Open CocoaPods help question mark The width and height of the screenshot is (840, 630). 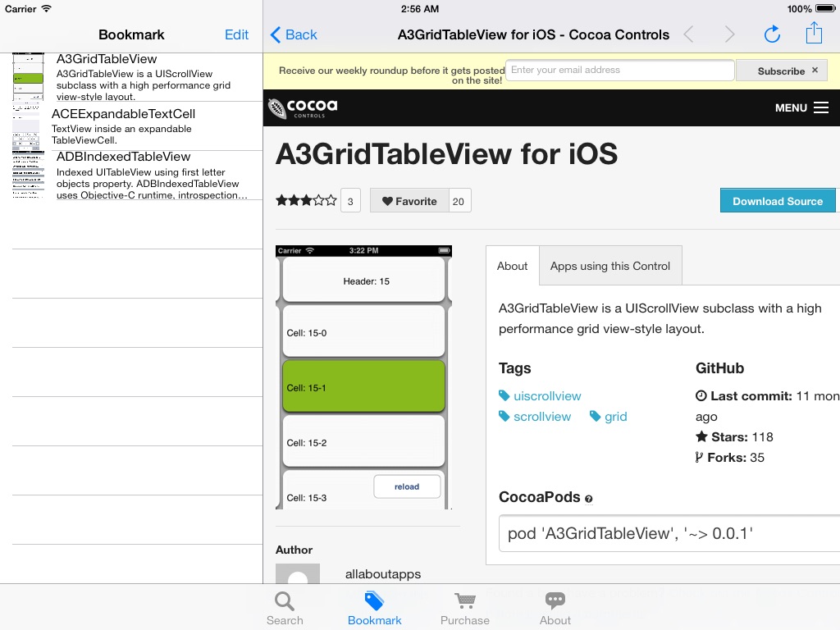(589, 499)
